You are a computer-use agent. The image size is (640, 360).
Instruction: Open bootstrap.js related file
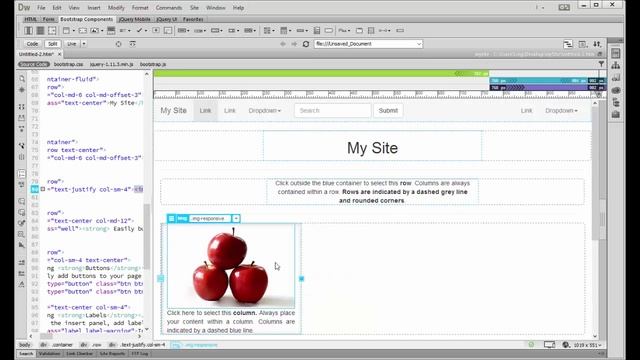(x=153, y=64)
